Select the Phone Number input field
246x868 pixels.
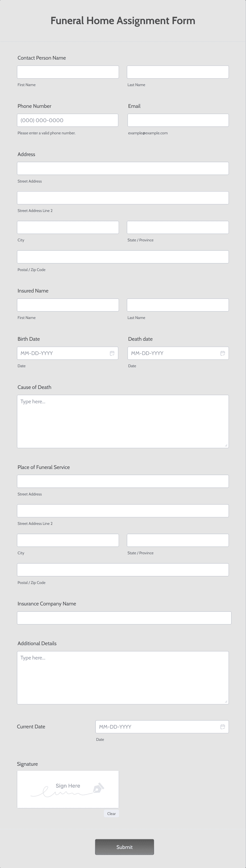[68, 120]
